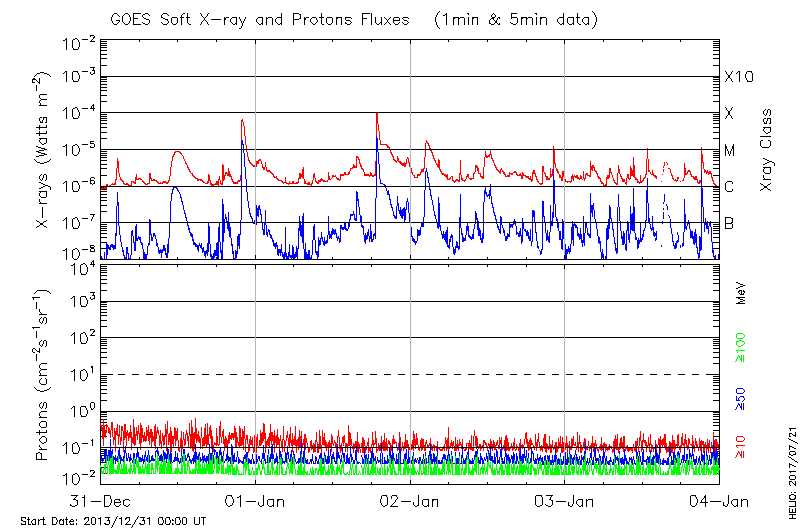Click the 'C' X-ray class label
This screenshot has height=530, width=800.
pyautogui.click(x=730, y=187)
